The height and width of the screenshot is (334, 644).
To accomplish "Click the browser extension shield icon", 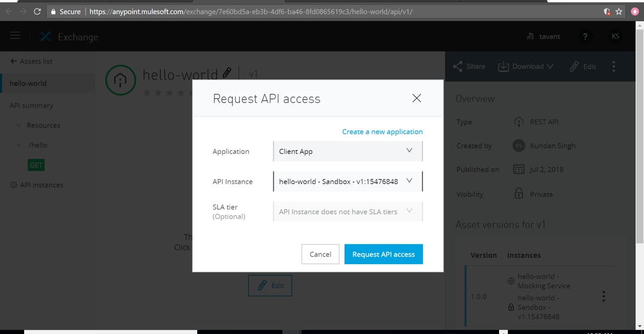I will 607,11.
